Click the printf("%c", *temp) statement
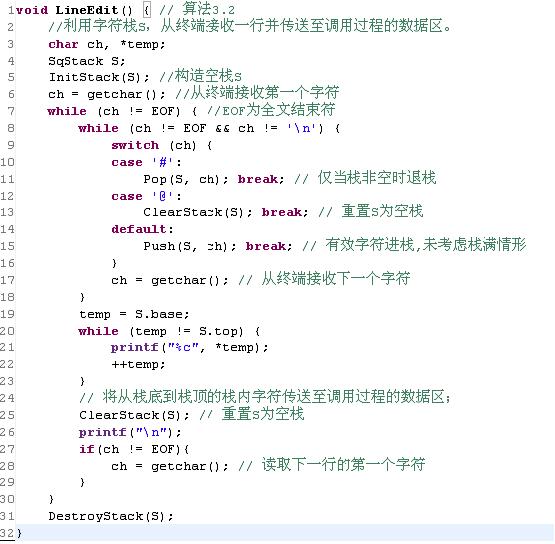 coord(189,348)
